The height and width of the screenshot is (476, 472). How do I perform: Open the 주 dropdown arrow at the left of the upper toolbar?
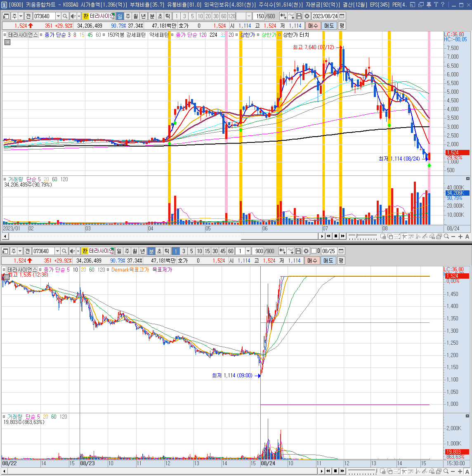(21, 16)
